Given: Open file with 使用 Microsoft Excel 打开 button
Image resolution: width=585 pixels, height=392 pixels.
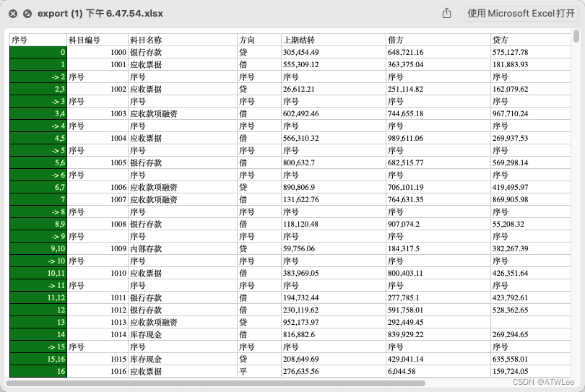Looking at the screenshot, I should pos(521,14).
